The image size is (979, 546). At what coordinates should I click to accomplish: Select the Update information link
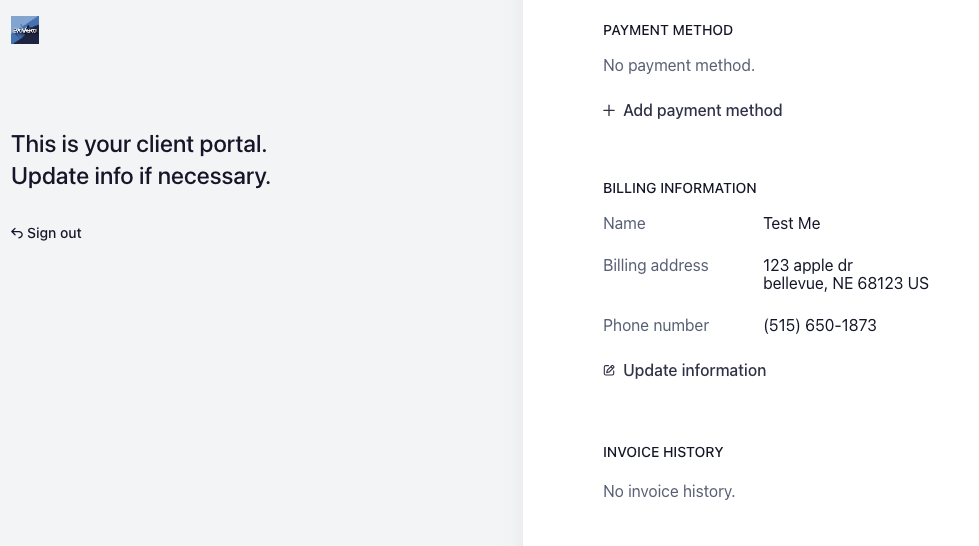(694, 370)
